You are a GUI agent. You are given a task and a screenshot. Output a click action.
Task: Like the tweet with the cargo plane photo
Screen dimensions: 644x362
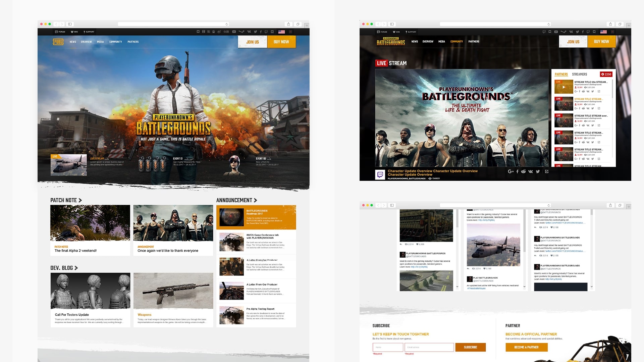click(x=485, y=268)
